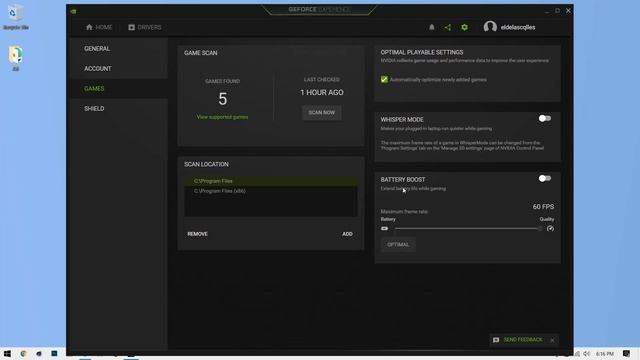Click the Battery icon beside the slider
Image resolution: width=640 pixels, height=360 pixels.
pyautogui.click(x=384, y=229)
